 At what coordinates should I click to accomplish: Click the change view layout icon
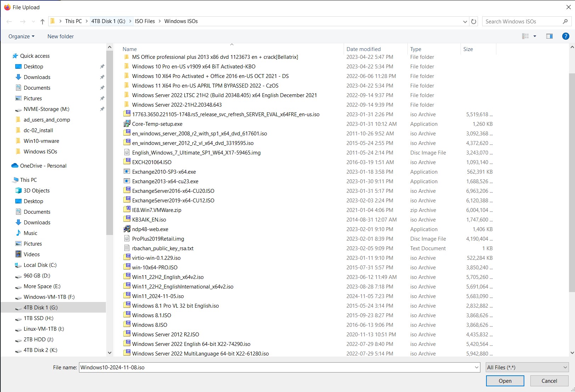point(525,36)
